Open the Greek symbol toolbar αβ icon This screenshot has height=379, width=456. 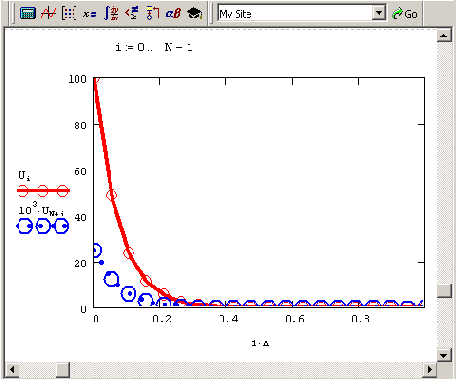tap(173, 14)
